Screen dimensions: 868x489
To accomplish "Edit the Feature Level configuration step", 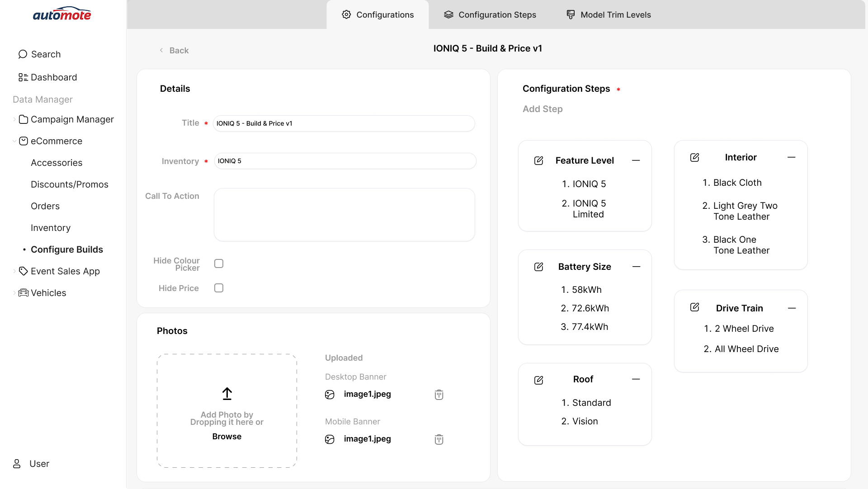I will point(538,160).
